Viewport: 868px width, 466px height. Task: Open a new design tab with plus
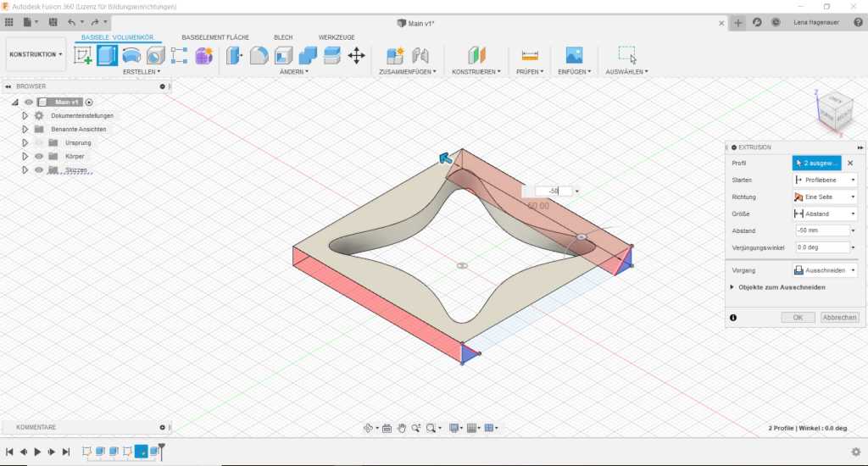pos(738,23)
